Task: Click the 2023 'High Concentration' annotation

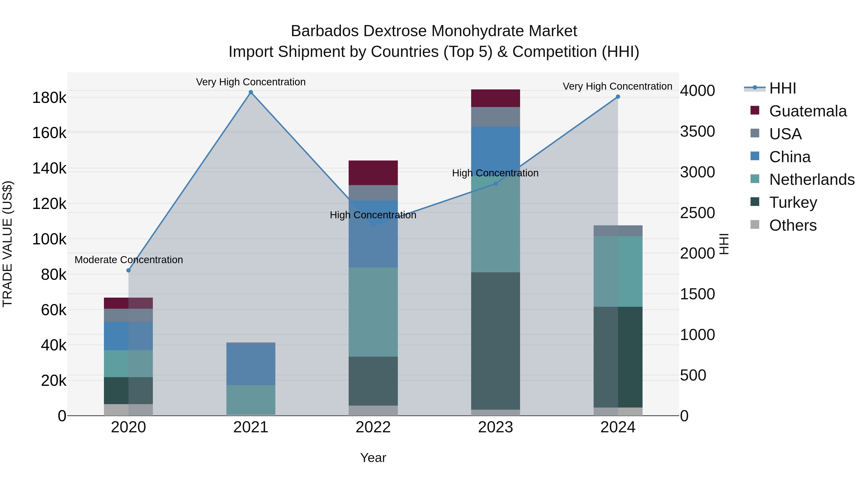Action: [x=495, y=173]
